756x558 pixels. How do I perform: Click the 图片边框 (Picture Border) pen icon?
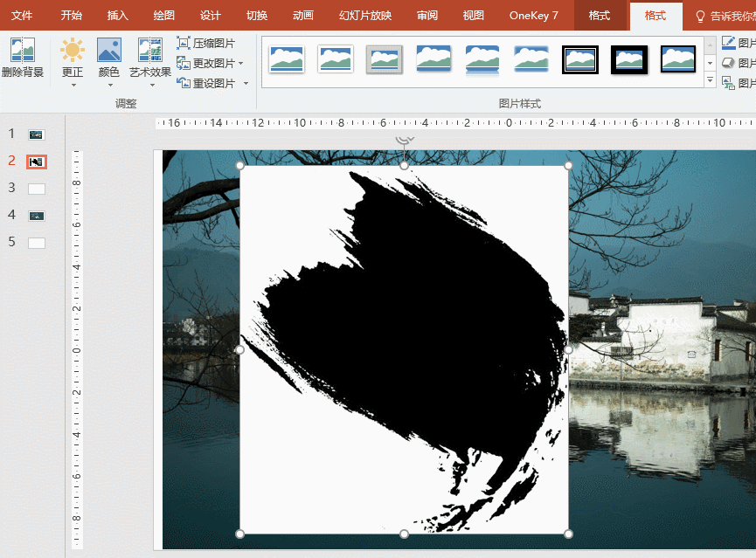729,43
